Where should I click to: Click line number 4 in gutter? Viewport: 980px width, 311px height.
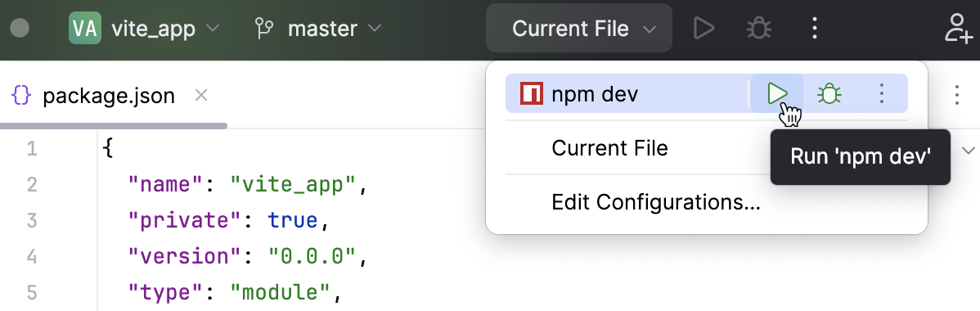tap(33, 256)
